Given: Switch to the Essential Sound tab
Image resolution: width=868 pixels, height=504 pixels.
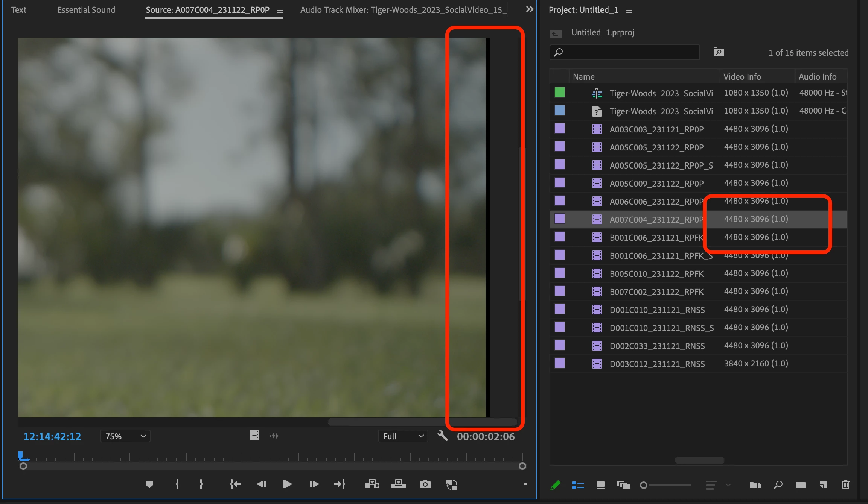Looking at the screenshot, I should pyautogui.click(x=86, y=10).
